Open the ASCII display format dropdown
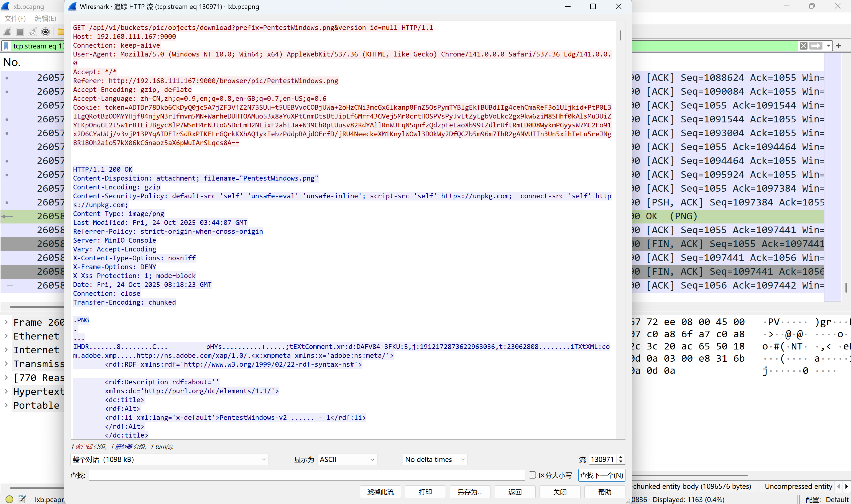This screenshot has height=504, width=851. coord(347,459)
